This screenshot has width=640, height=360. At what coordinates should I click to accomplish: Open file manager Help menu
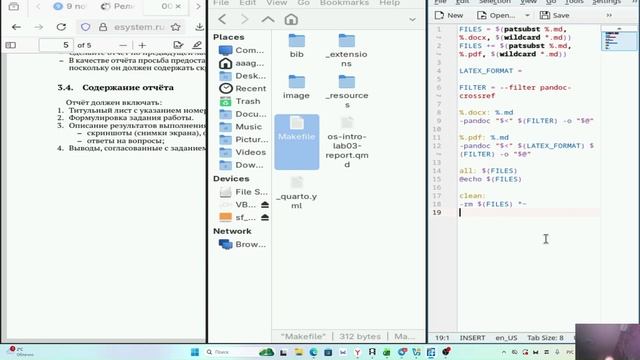[389, 3]
